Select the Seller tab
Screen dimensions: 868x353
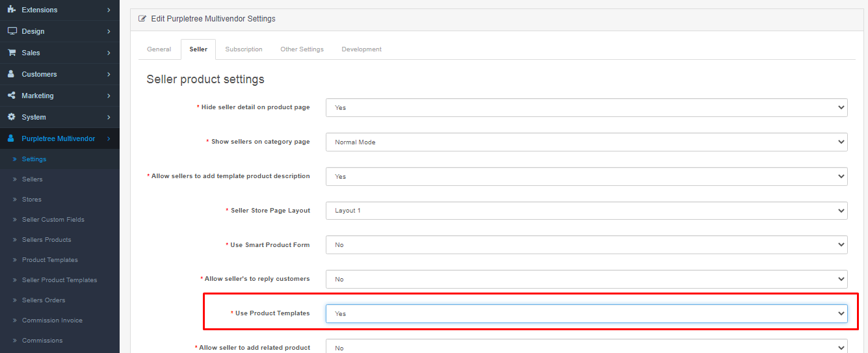click(198, 49)
